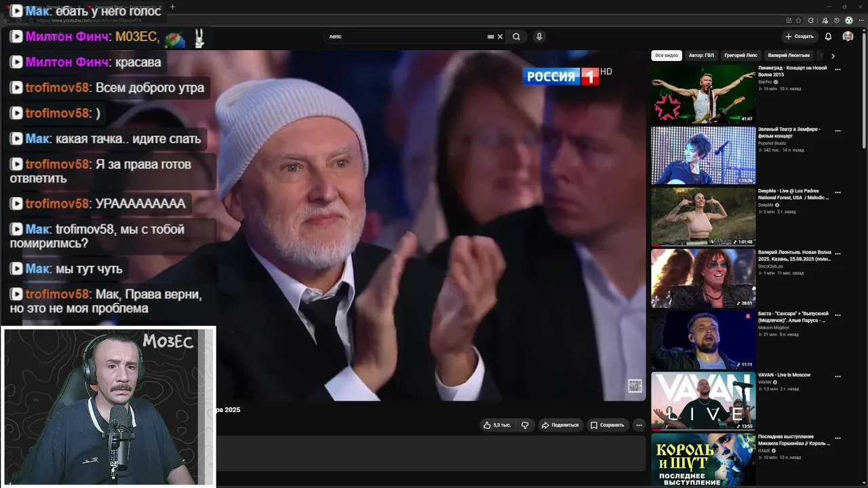Image resolution: width=868 pixels, height=488 pixels.
Task: Open title 'VAVAN - Live in Moscow'
Action: (784, 375)
